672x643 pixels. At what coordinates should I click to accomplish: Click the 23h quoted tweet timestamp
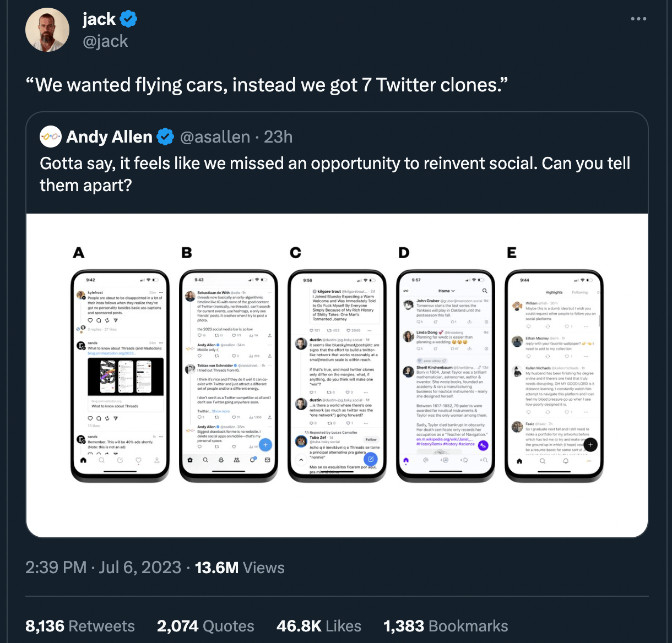pyautogui.click(x=278, y=137)
